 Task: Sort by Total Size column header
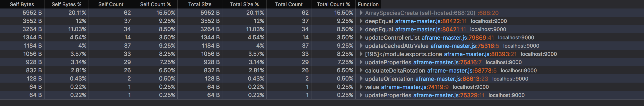coord(200,4)
